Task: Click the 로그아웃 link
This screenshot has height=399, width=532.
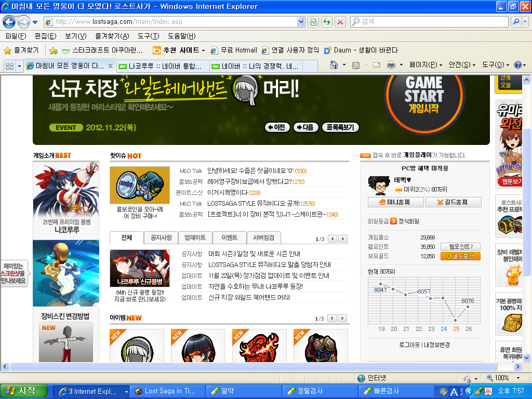Action: click(409, 345)
